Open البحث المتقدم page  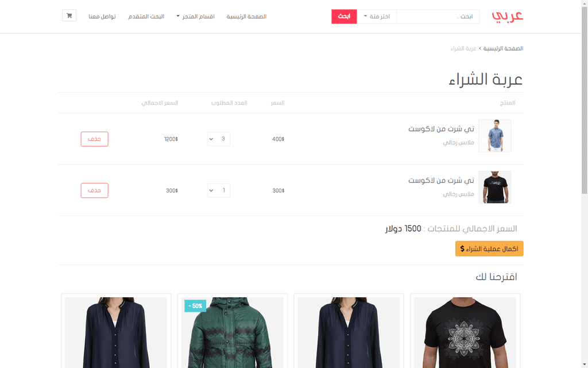146,17
